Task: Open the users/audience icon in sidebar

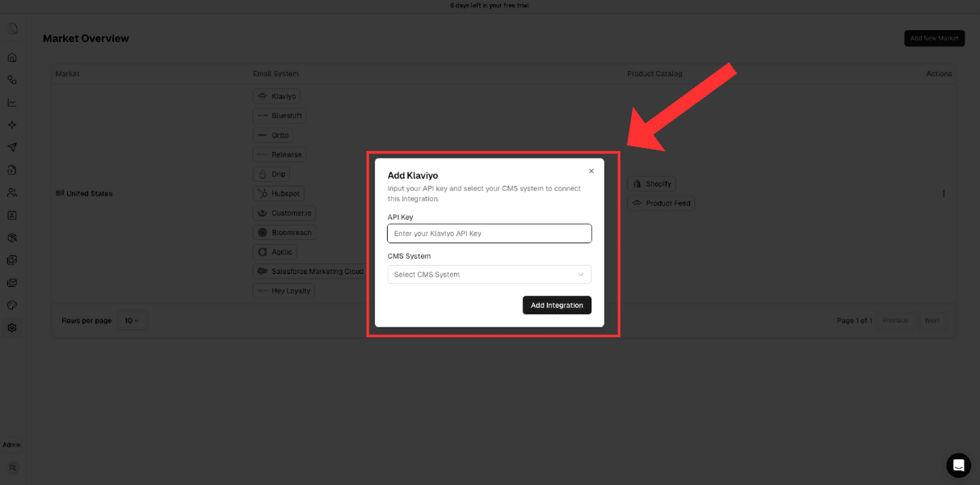Action: (12, 192)
